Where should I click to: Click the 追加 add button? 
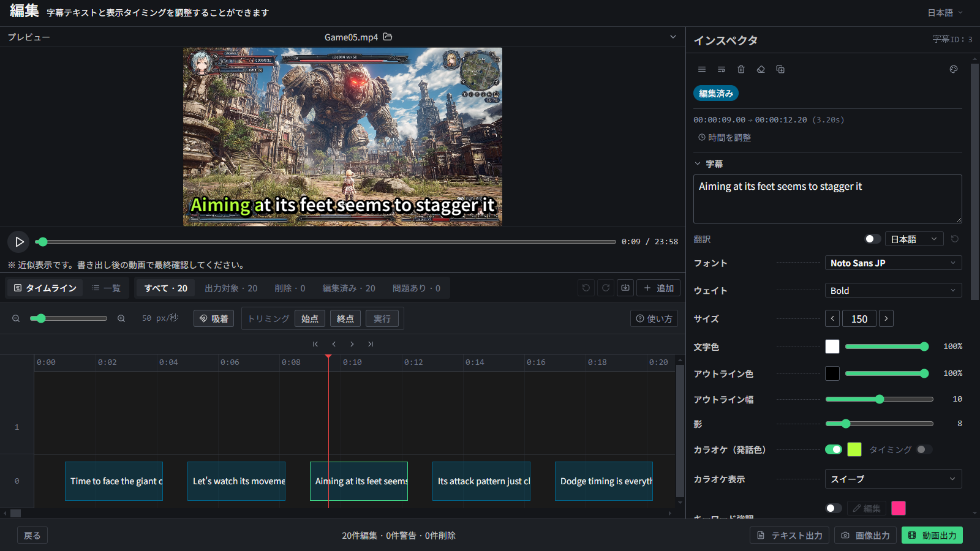pyautogui.click(x=658, y=288)
